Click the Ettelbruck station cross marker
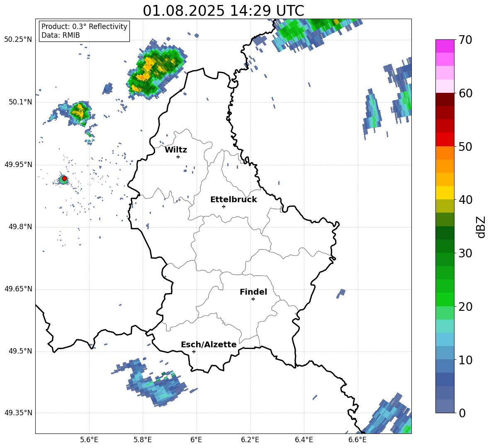This screenshot has height=448, width=491. coord(224,206)
